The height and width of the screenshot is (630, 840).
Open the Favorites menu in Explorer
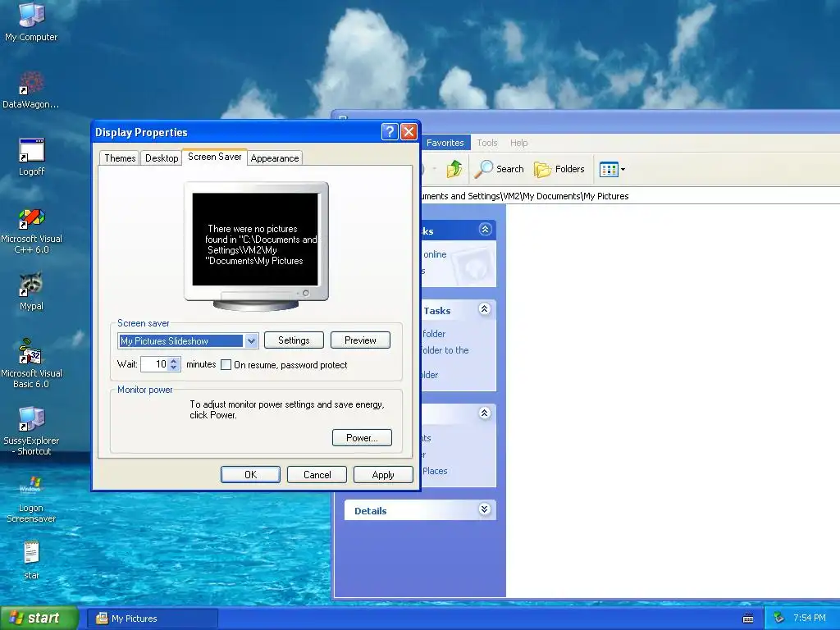445,143
